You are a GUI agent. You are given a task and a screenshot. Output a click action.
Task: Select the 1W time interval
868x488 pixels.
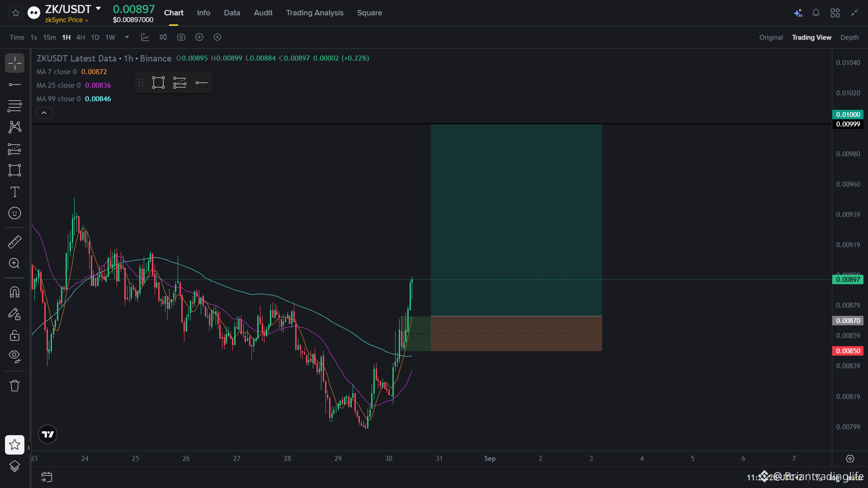pos(110,38)
